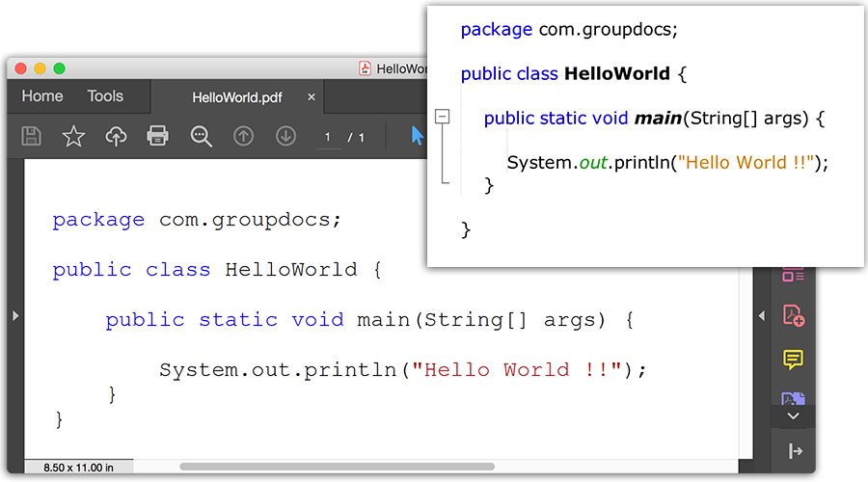868x482 pixels.
Task: Open the pink Organize Pages tool
Action: [x=793, y=275]
